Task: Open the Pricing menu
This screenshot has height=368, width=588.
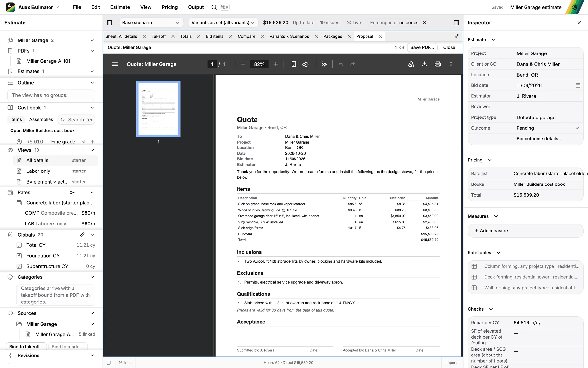Action: pyautogui.click(x=170, y=7)
